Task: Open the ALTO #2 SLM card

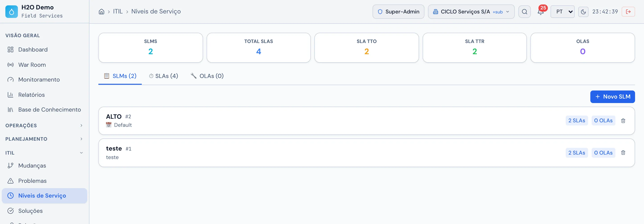Action: [x=366, y=121]
